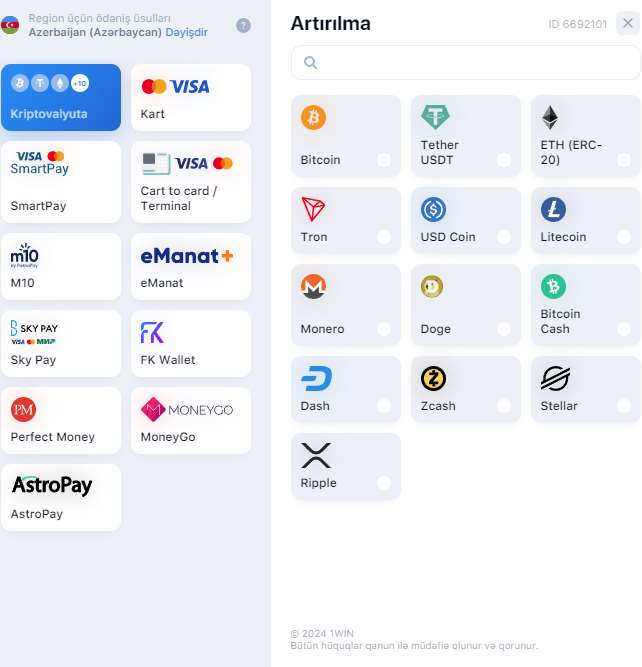Viewport: 642px width, 667px height.
Task: Pick the Tron logo icon
Action: (313, 209)
